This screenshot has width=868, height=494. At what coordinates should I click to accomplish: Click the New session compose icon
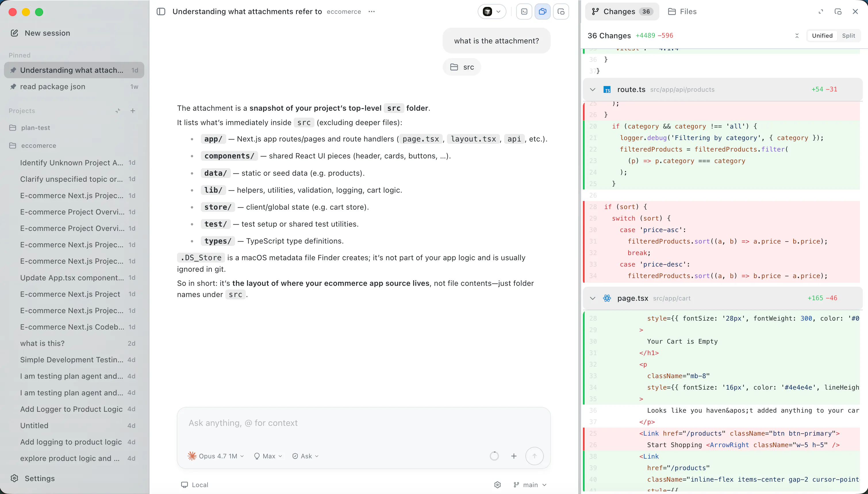(14, 33)
